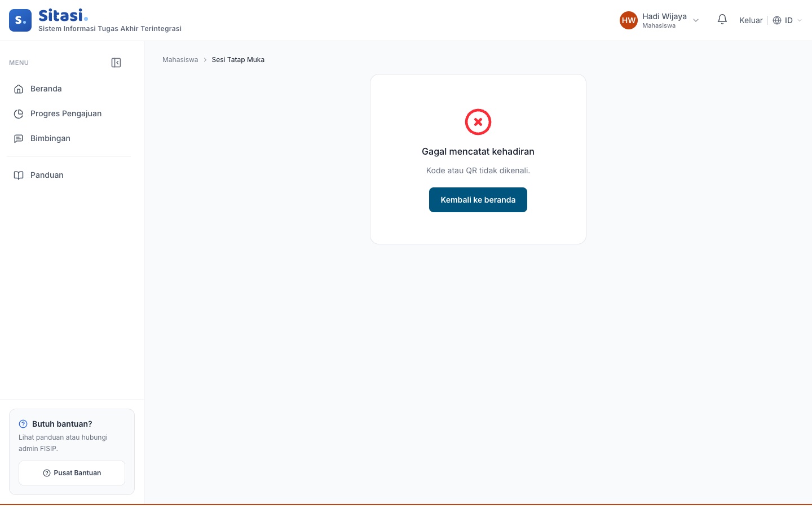Select Bimbingan from the sidebar

(x=69, y=139)
